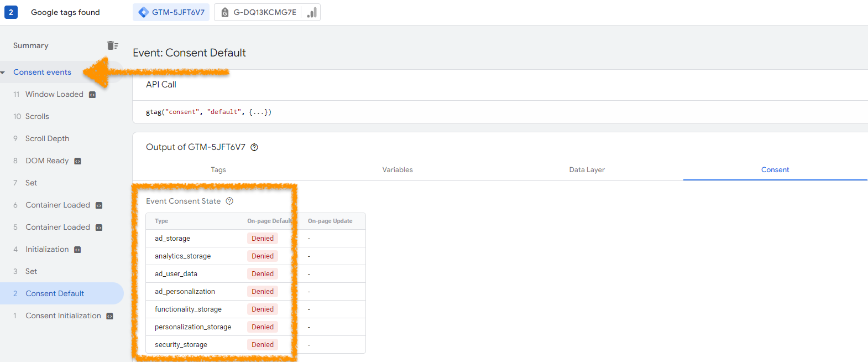
Task: Select the G-DQ13KCMG7E tag chip
Action: pyautogui.click(x=259, y=12)
